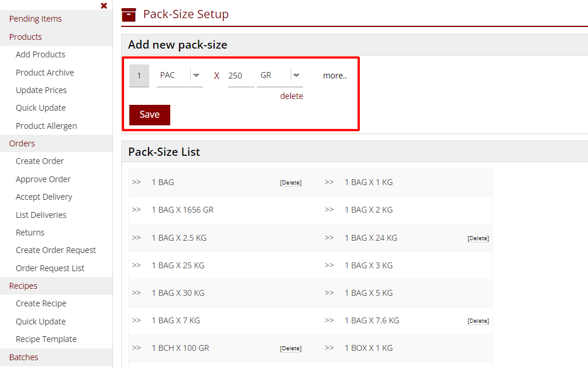
Task: Open Product Allergen menu item
Action: click(x=46, y=126)
